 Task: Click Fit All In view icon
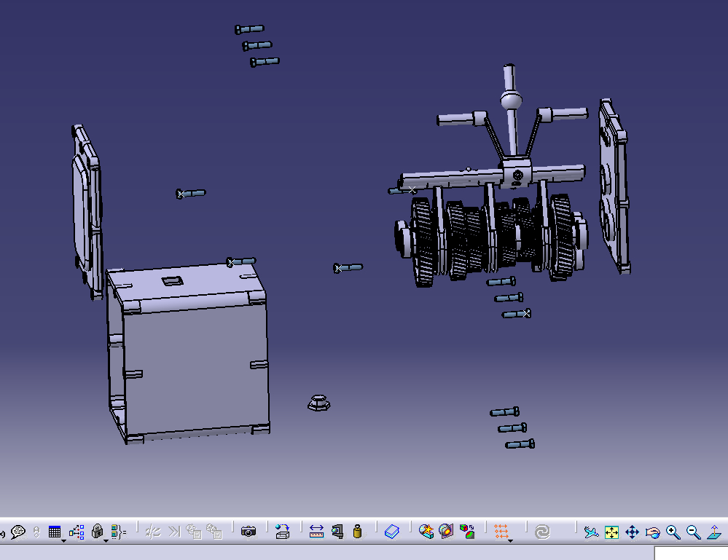(611, 532)
